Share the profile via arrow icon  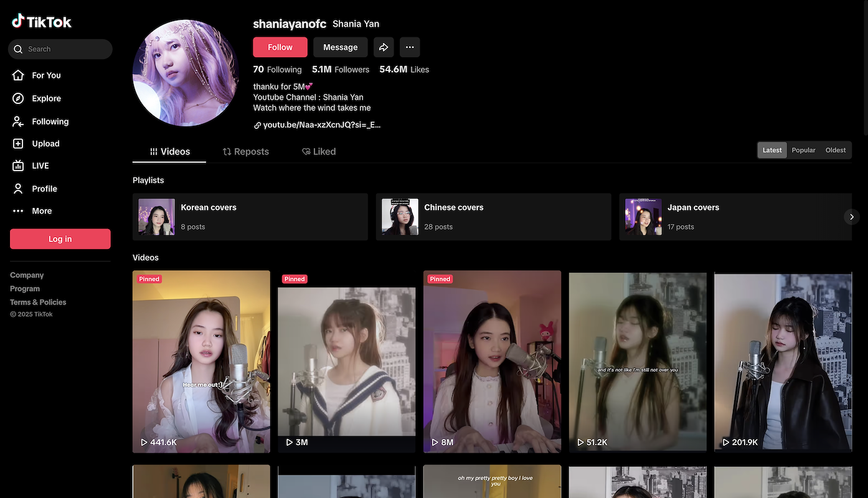point(384,47)
